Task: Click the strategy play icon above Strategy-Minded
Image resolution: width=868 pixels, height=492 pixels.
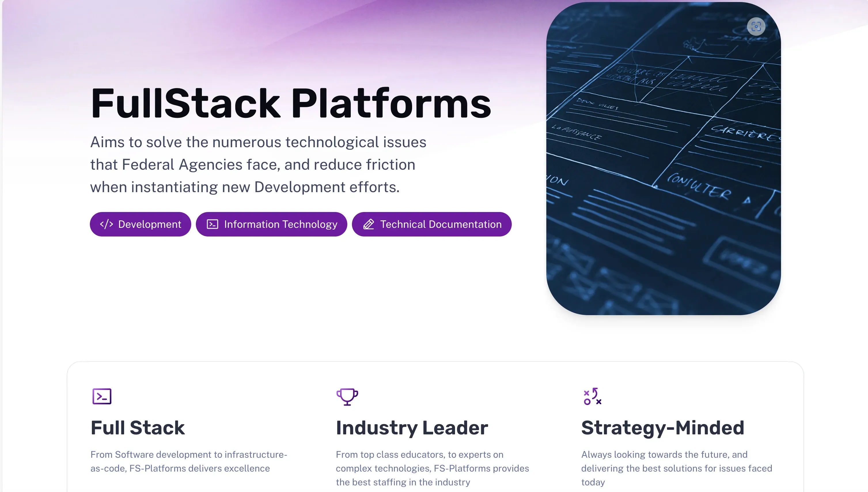Action: [x=592, y=396]
